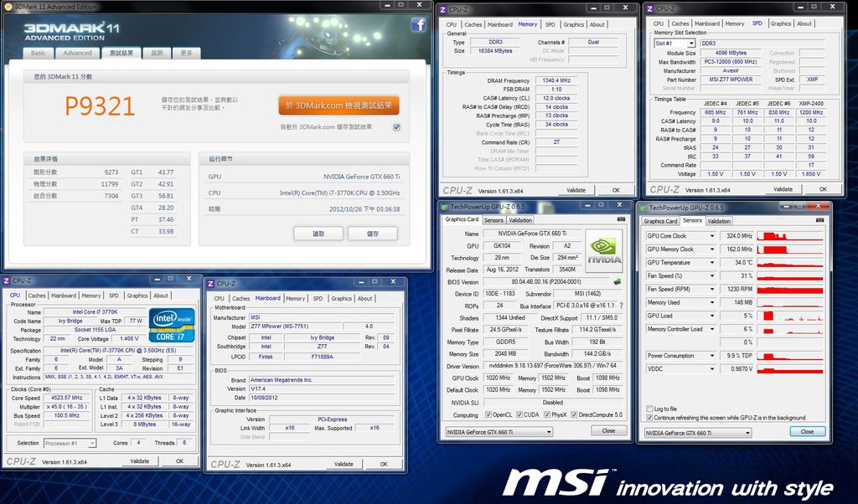
Task: Click the Z title icon of CPU-Z SPD window
Action: point(650,8)
